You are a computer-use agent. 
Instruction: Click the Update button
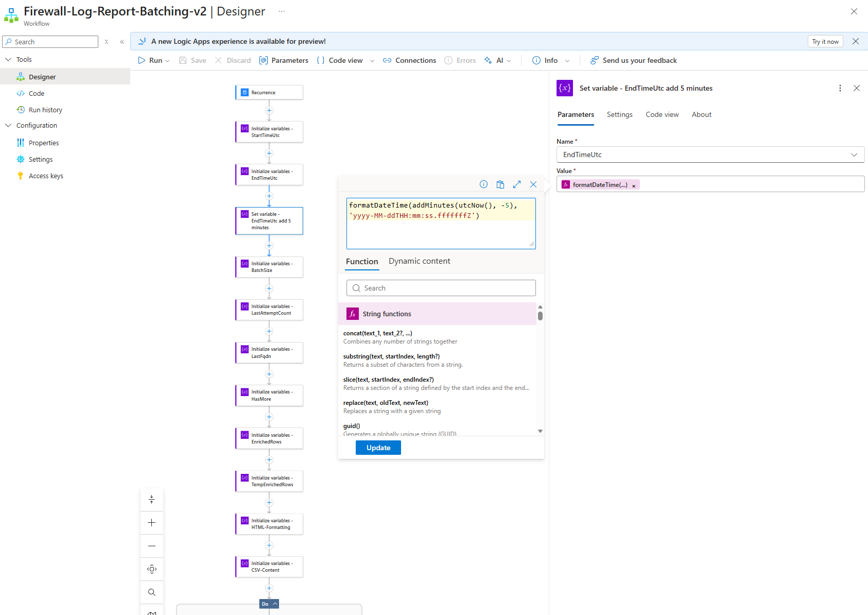(x=378, y=448)
